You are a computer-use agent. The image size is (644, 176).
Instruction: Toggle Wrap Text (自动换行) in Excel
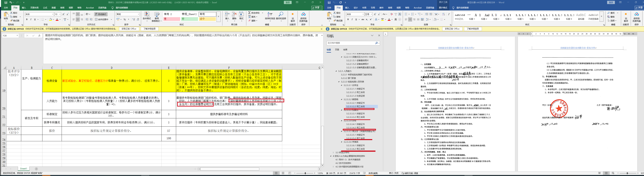[x=101, y=14]
